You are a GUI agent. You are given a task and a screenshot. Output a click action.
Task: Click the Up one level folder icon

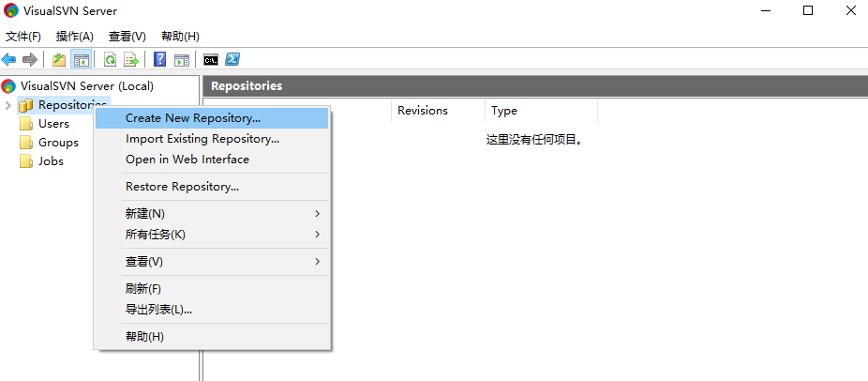point(59,59)
